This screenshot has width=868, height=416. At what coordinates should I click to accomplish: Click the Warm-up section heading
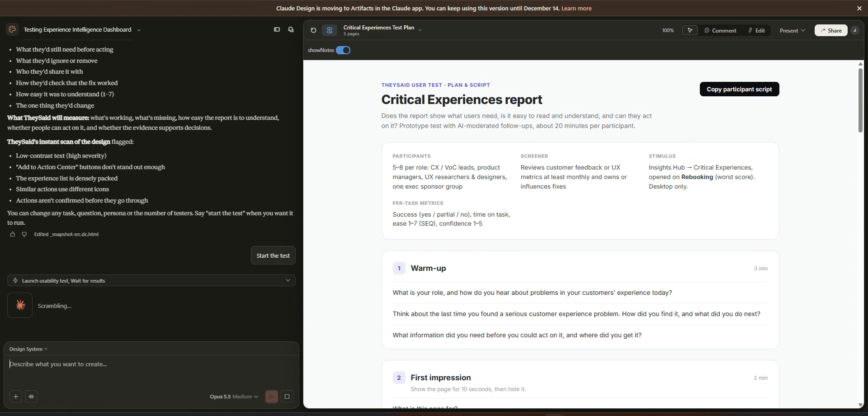(428, 268)
